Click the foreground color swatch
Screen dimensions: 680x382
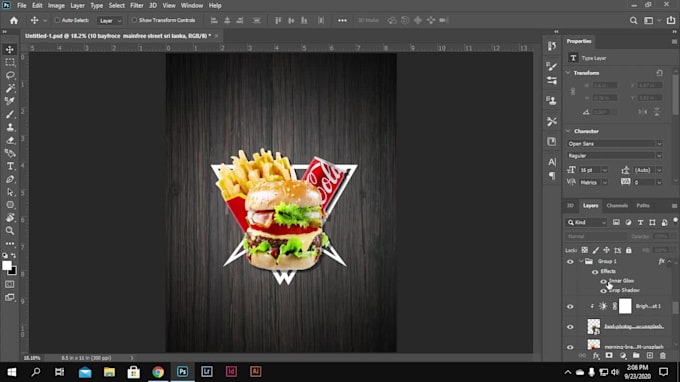coord(7,265)
